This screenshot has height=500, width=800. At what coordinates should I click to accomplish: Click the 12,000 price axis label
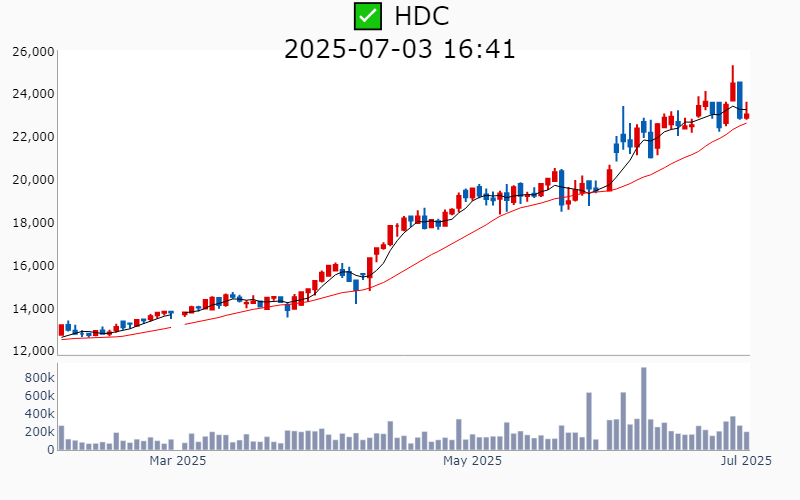point(33,351)
